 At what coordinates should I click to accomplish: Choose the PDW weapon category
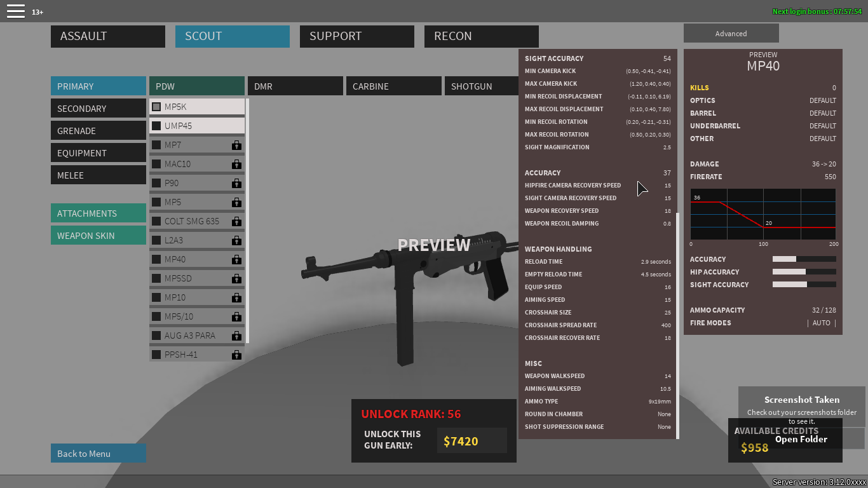pos(197,86)
